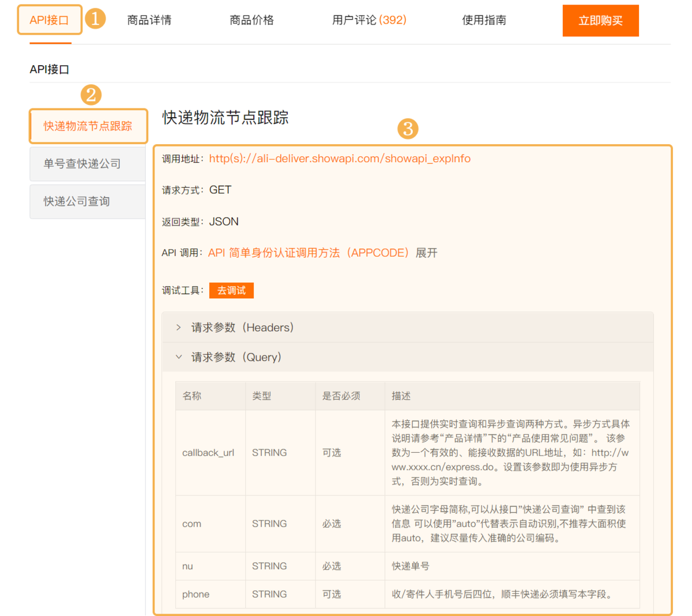Image resolution: width=692 pixels, height=616 pixels.
Task: Expand the APPCODE section via 展开
Action: pyautogui.click(x=427, y=253)
